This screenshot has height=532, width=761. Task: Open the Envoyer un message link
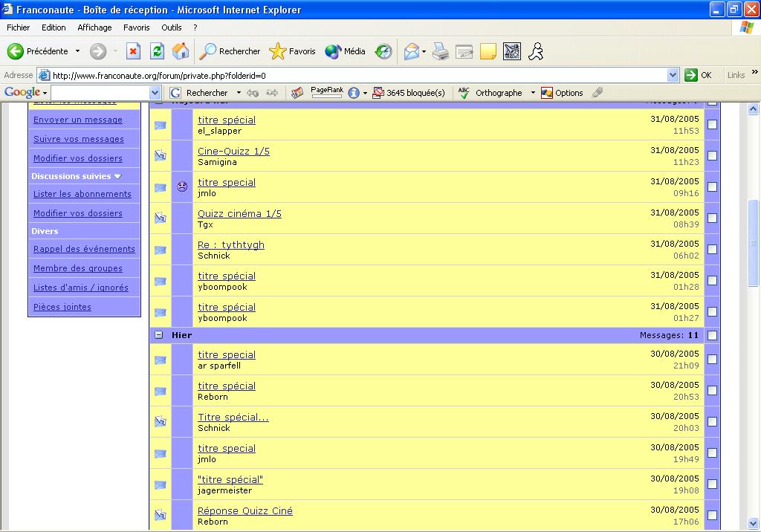78,120
